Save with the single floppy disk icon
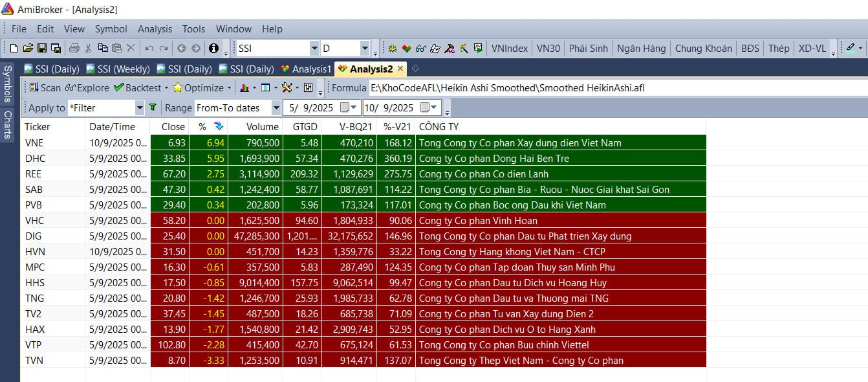Screen dimensions: 868x382 [x=42, y=48]
